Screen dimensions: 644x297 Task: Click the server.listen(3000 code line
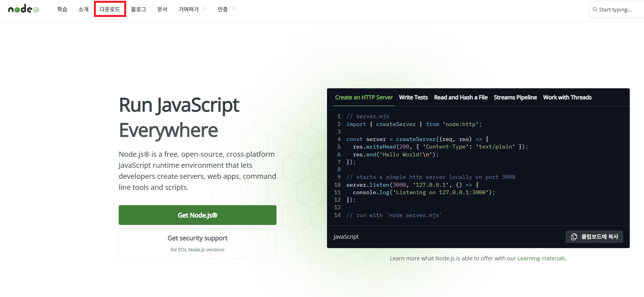413,185
